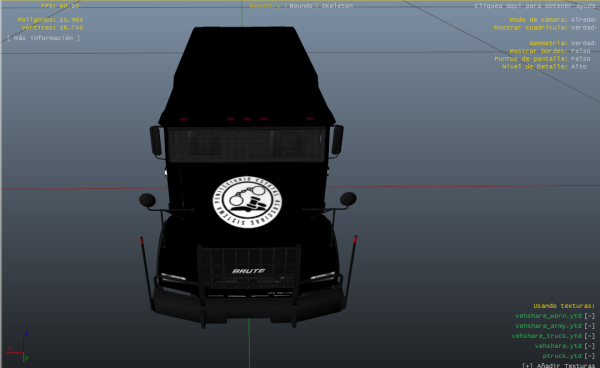The width and height of the screenshot is (600, 368).
Task: Switch to the Geometry view tab
Action: pos(264,6)
